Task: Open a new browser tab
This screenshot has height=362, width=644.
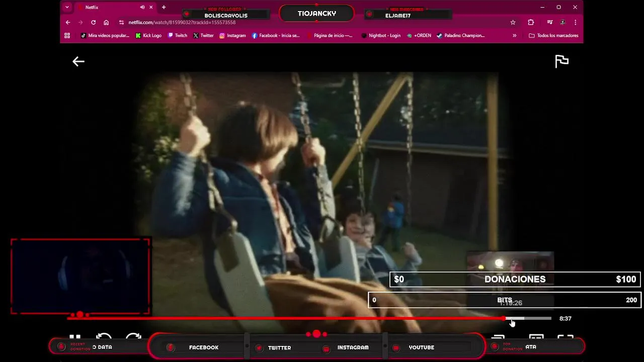Action: tap(164, 7)
